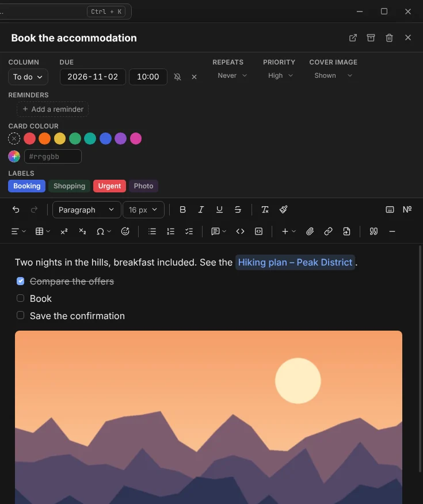Toggle the Photo label

click(x=143, y=186)
